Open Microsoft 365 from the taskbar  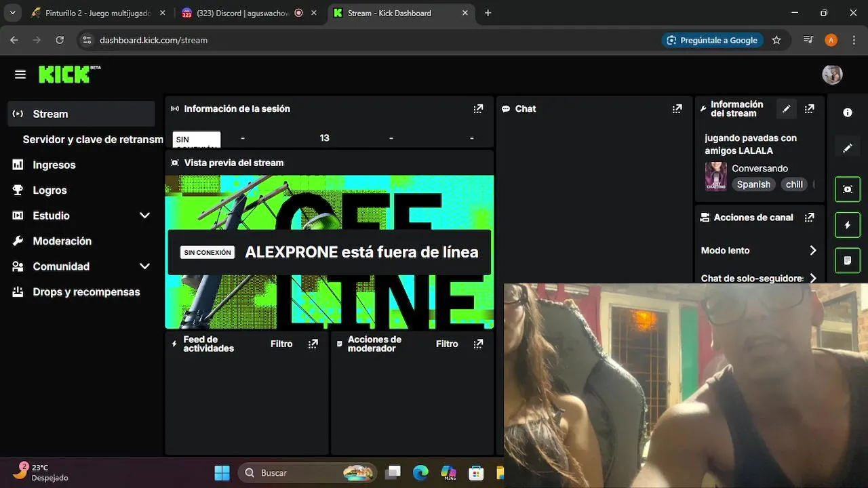(449, 472)
